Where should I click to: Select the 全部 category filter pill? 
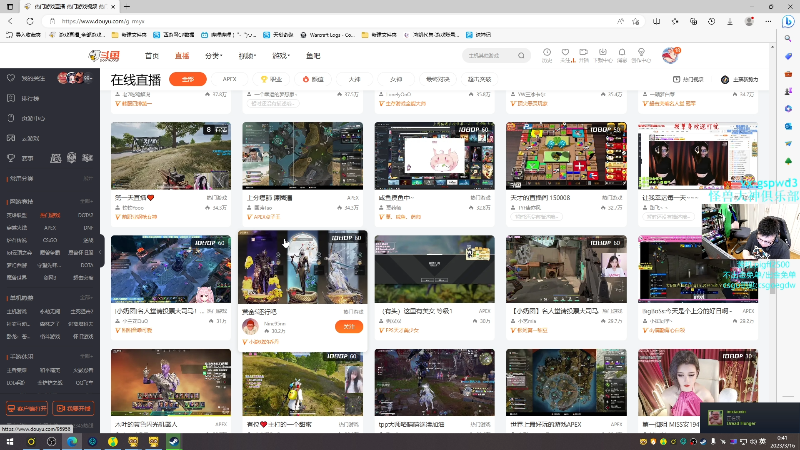tap(188, 79)
